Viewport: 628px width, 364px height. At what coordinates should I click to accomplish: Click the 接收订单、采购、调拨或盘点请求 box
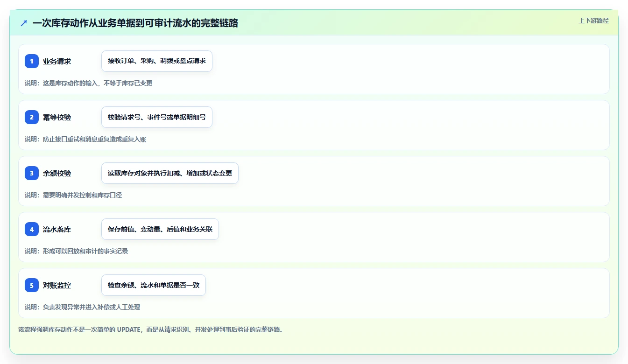pyautogui.click(x=157, y=61)
